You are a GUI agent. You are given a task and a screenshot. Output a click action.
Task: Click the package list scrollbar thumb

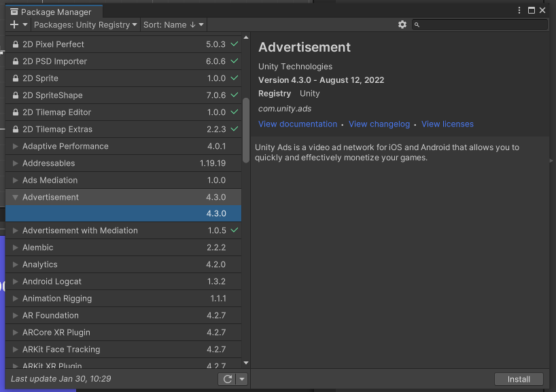pyautogui.click(x=246, y=130)
